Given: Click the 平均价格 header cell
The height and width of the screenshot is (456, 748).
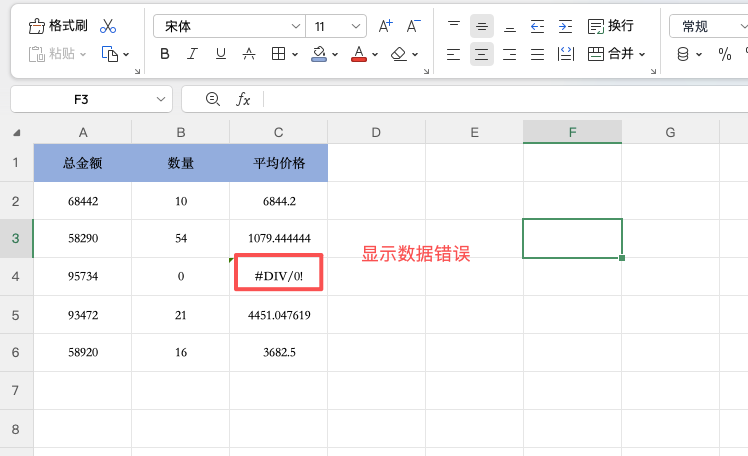Looking at the screenshot, I should pos(279,163).
